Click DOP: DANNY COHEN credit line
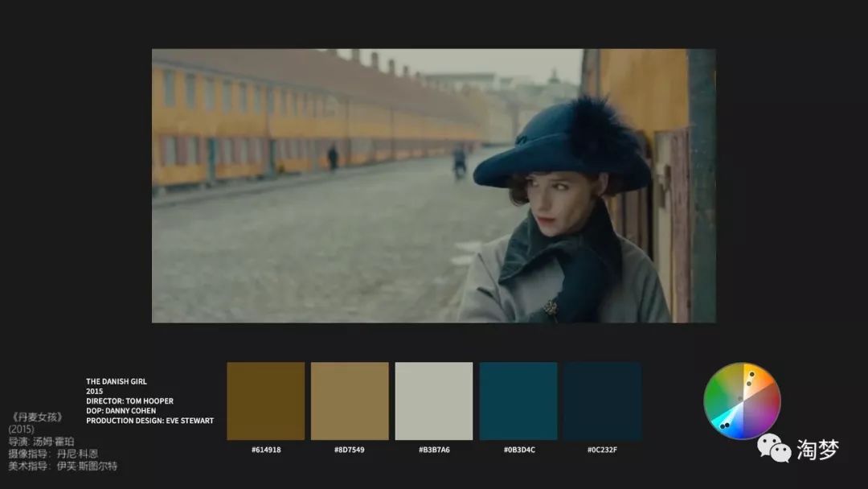Image resolution: width=868 pixels, height=489 pixels. tap(121, 411)
